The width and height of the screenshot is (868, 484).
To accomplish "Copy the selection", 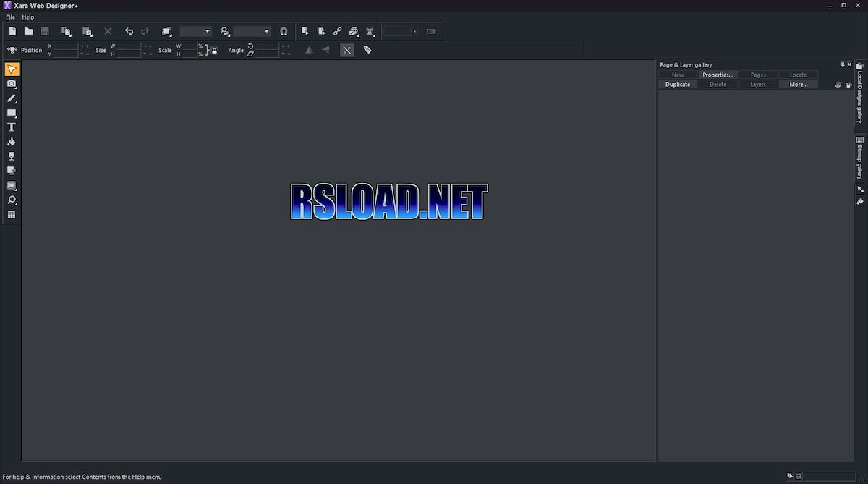I will pyautogui.click(x=67, y=31).
